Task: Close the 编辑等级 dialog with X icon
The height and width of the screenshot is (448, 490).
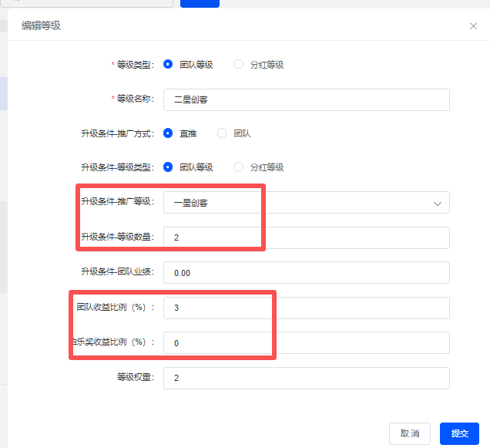Action: coord(473,26)
